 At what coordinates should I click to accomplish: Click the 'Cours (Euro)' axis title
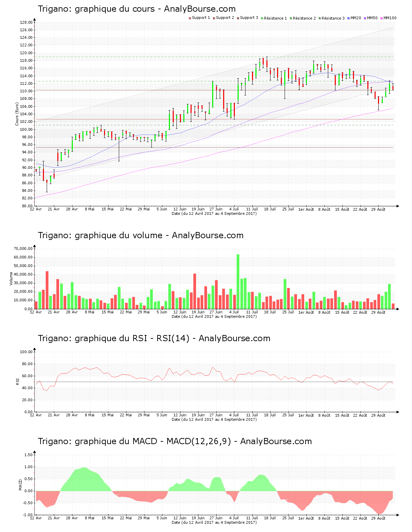point(17,114)
